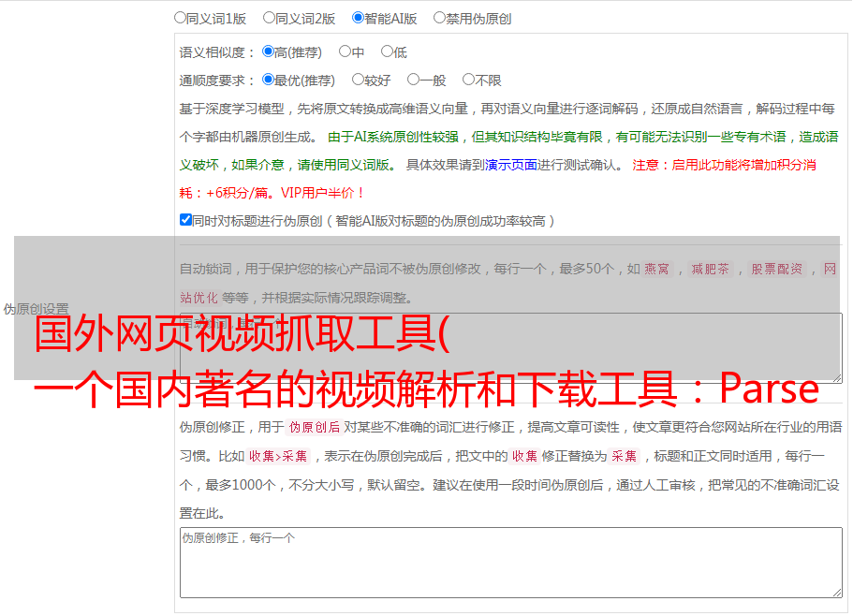Click the 伪原创后 highlighted tag
853x616 pixels.
click(315, 427)
